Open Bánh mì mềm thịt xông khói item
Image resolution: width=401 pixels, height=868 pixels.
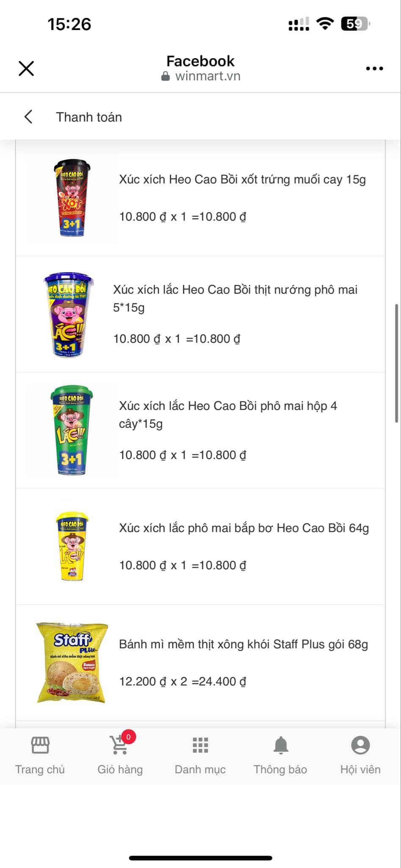(243, 644)
